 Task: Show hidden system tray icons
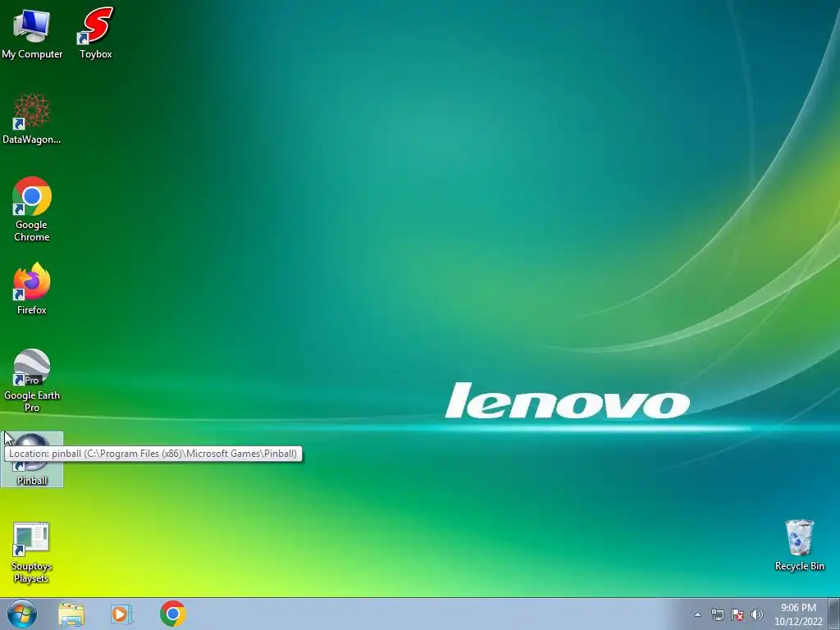coord(697,614)
